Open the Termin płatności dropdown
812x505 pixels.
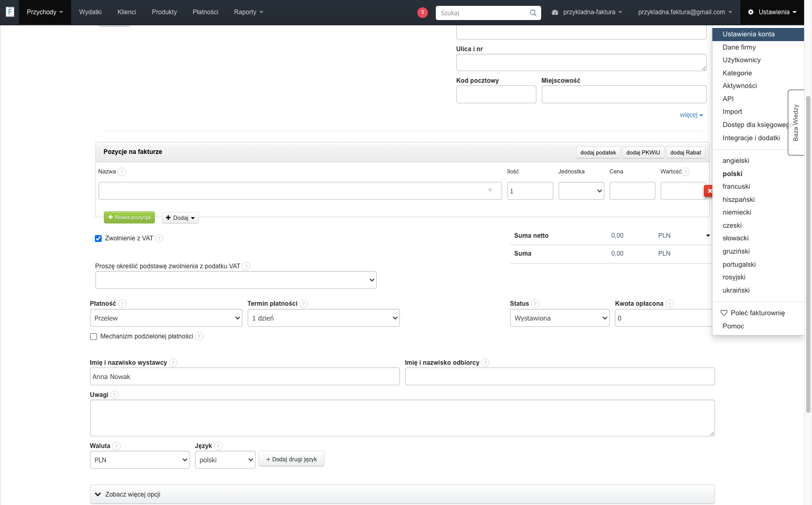324,318
